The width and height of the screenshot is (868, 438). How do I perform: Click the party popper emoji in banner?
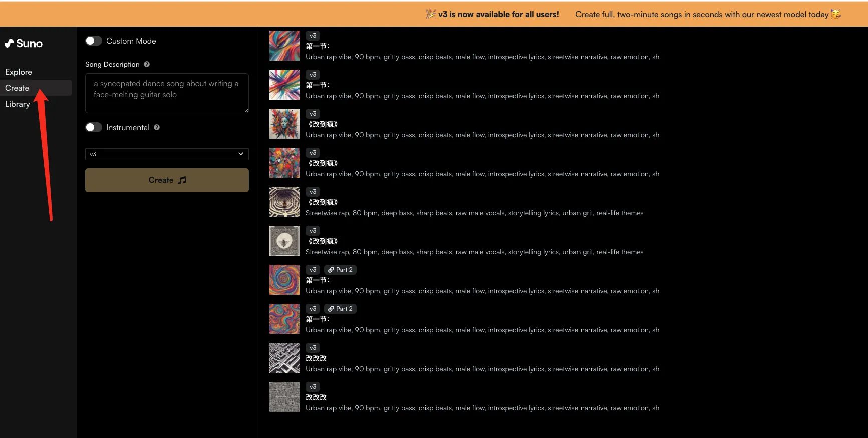431,14
